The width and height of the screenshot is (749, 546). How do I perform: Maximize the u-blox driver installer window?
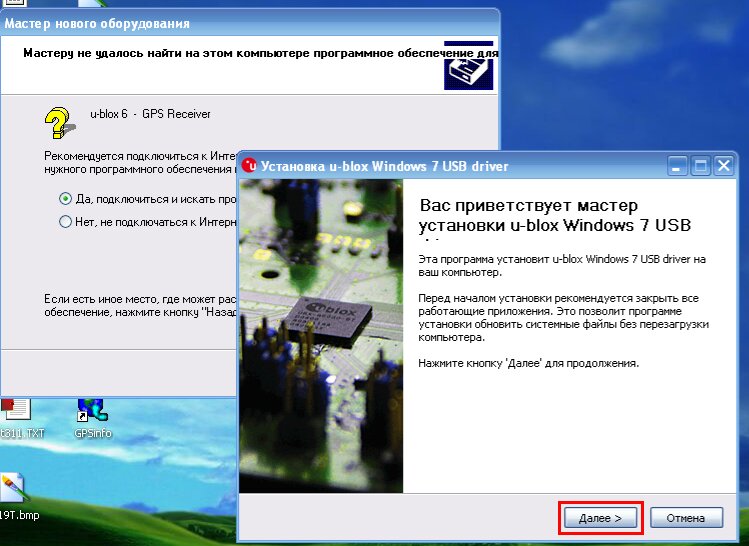coord(700,166)
